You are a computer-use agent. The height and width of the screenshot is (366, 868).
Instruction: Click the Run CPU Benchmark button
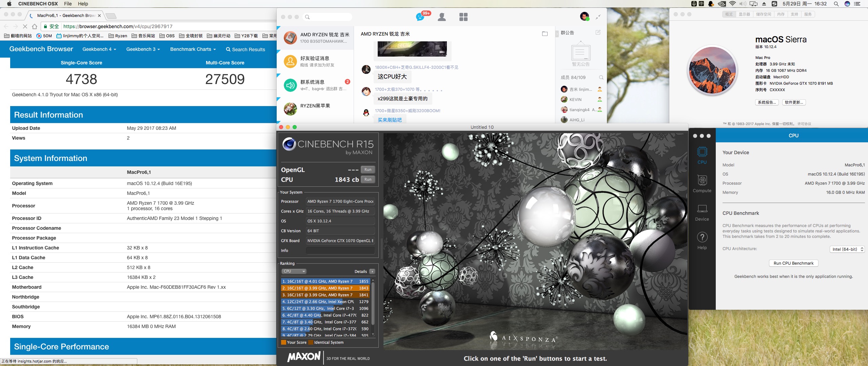(x=793, y=263)
